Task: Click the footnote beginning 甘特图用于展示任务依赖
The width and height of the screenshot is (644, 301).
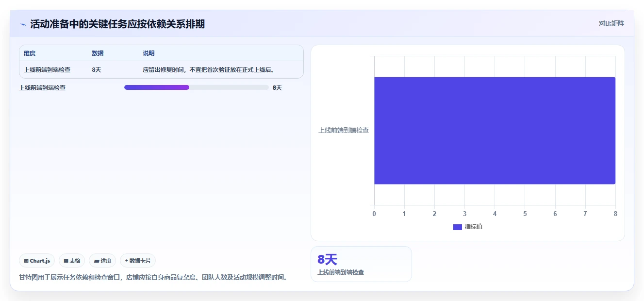Action: pos(153,278)
